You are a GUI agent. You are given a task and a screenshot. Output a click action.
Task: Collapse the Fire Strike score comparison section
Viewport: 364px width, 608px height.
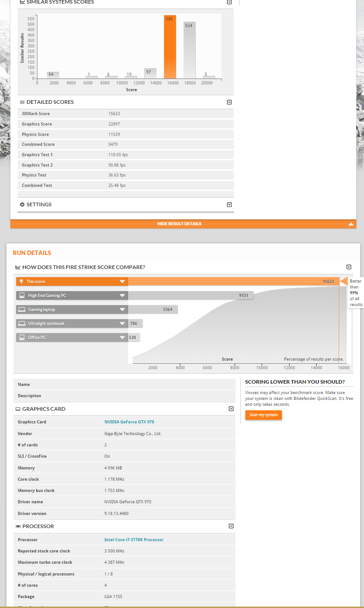click(349, 267)
